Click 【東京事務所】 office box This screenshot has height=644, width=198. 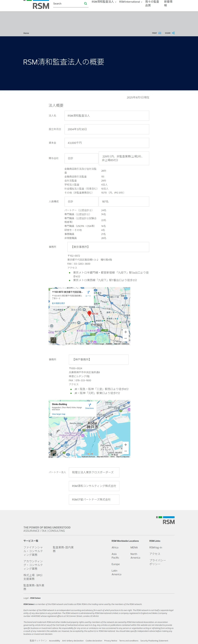[108, 247]
